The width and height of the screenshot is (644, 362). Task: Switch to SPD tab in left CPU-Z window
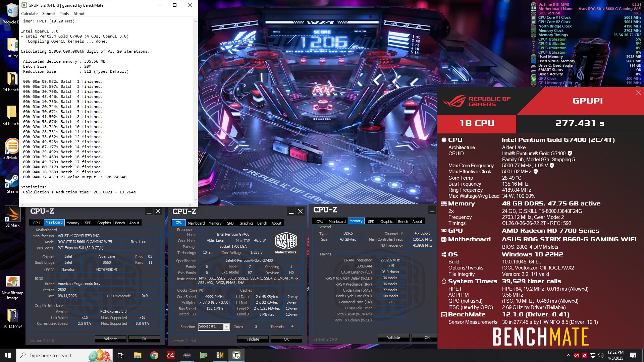click(88, 223)
